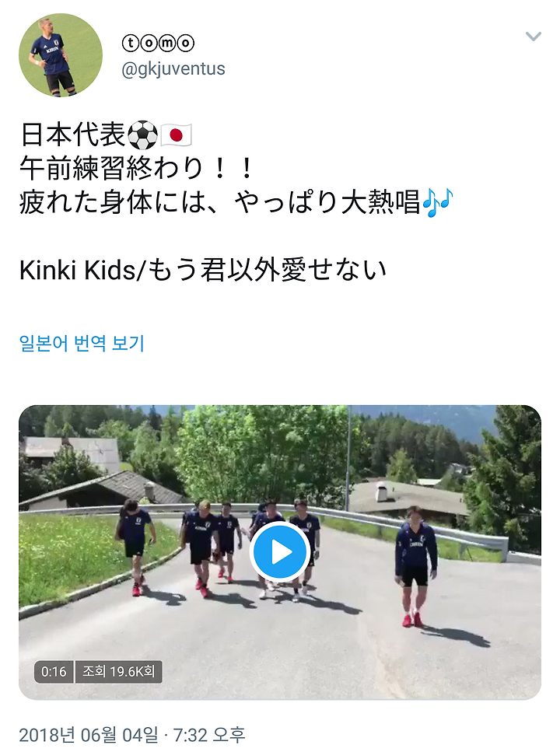Click the soccer ball emoji
This screenshot has height=752, width=560.
[142, 135]
